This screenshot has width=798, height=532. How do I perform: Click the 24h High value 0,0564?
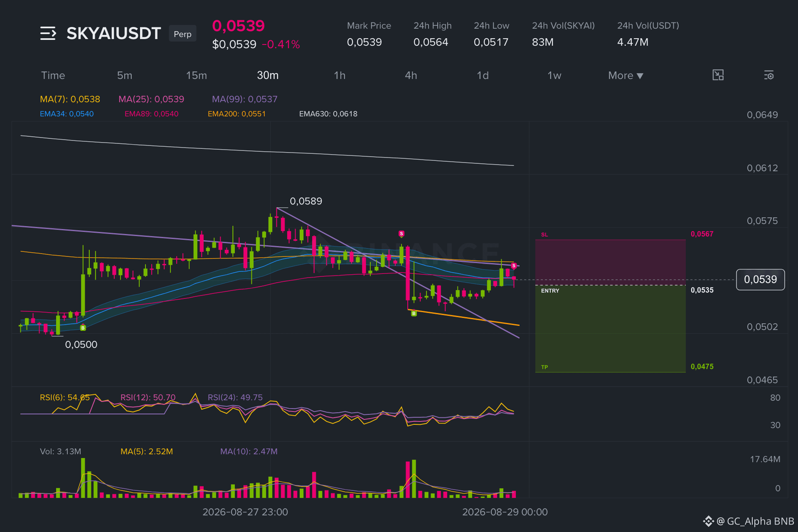click(x=431, y=42)
